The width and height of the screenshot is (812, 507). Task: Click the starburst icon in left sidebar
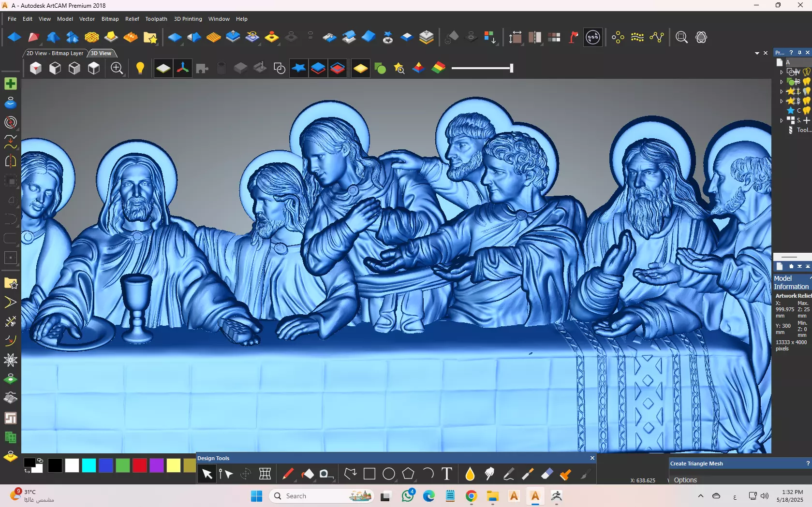coord(10,360)
